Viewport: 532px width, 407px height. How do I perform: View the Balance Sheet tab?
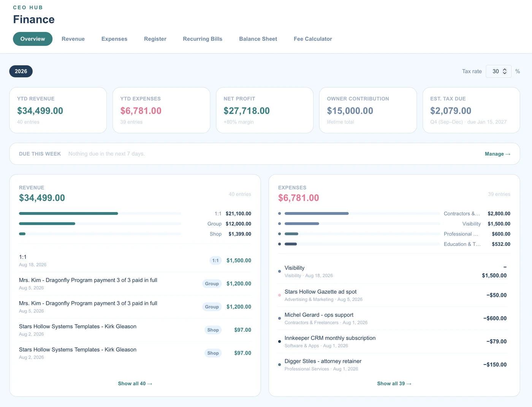[258, 39]
